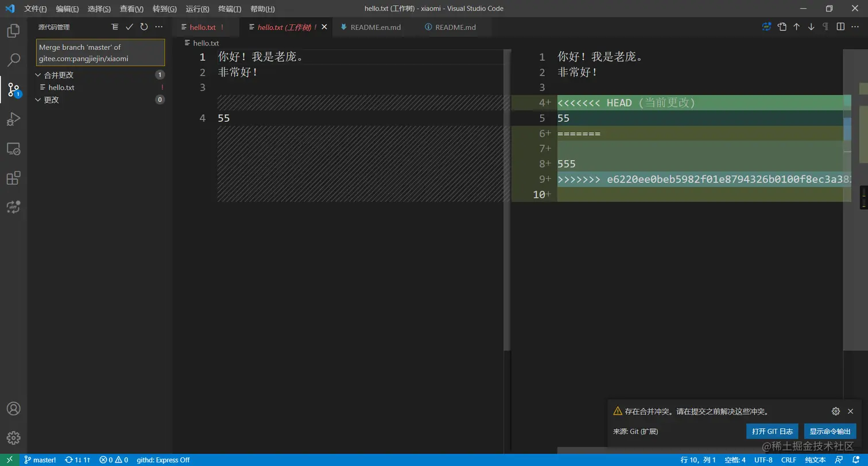Click the commit message input box
The height and width of the screenshot is (466, 868).
tap(100, 53)
